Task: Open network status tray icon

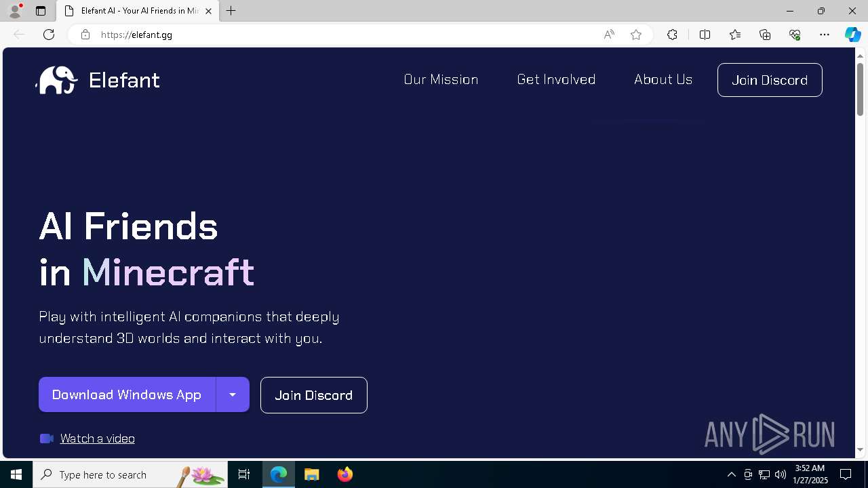Action: (764, 474)
